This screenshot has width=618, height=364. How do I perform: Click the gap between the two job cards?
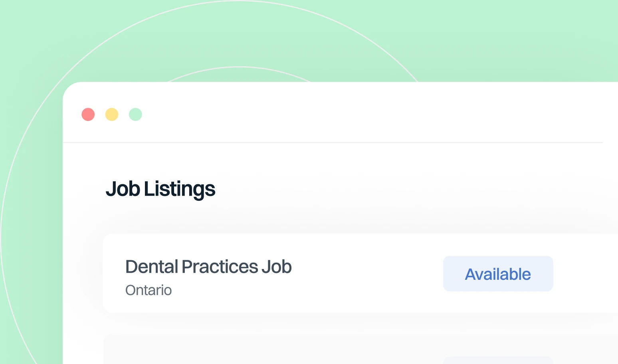[319, 323]
